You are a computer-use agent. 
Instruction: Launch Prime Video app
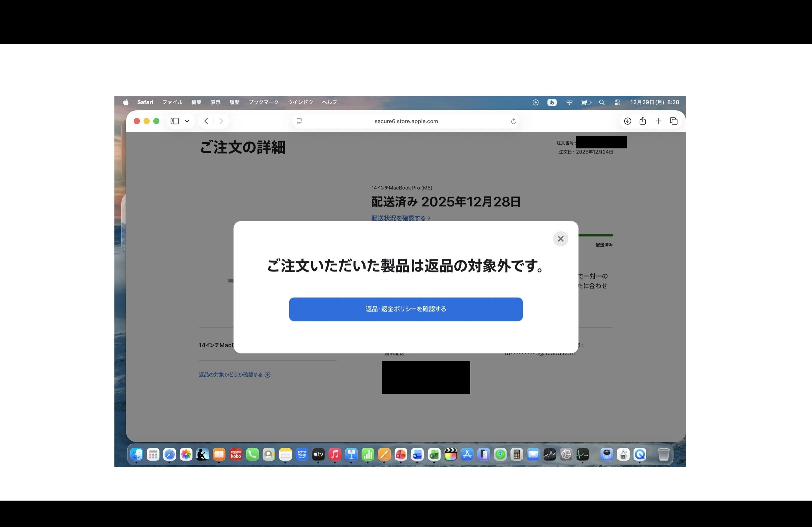click(x=302, y=454)
